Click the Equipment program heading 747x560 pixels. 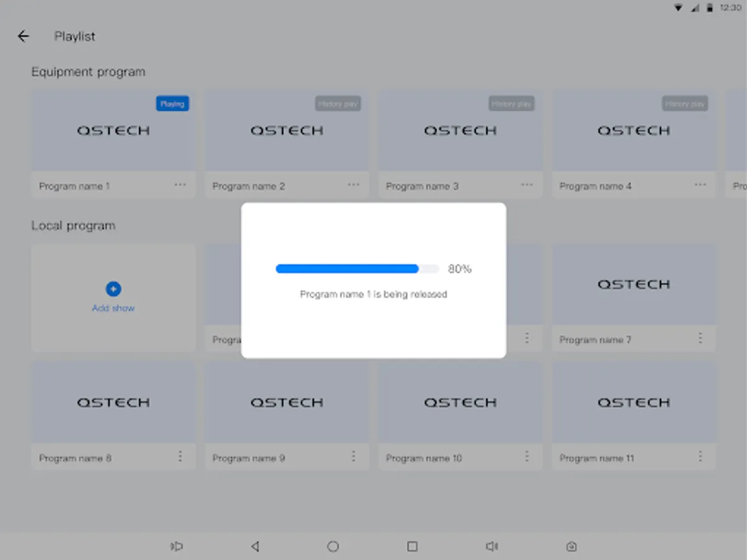point(88,72)
